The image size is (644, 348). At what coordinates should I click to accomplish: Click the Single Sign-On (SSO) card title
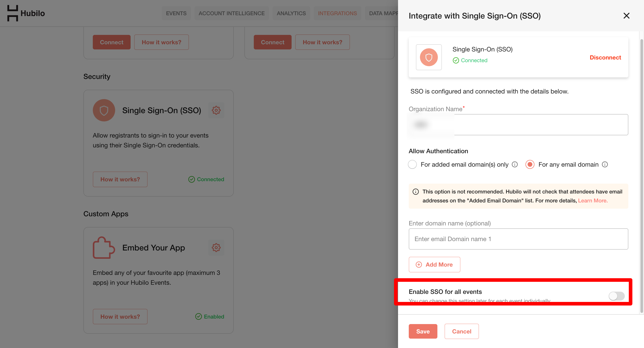pos(161,110)
